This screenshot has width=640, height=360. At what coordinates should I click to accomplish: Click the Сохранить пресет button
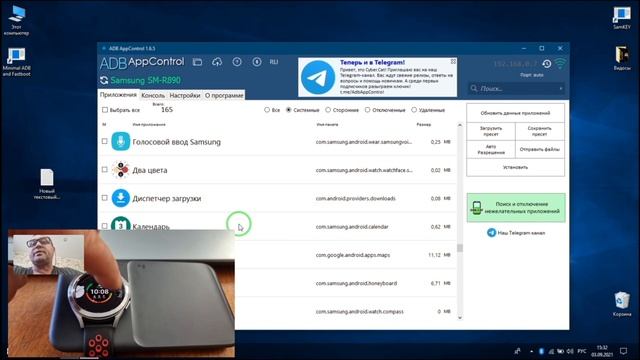[x=540, y=131]
